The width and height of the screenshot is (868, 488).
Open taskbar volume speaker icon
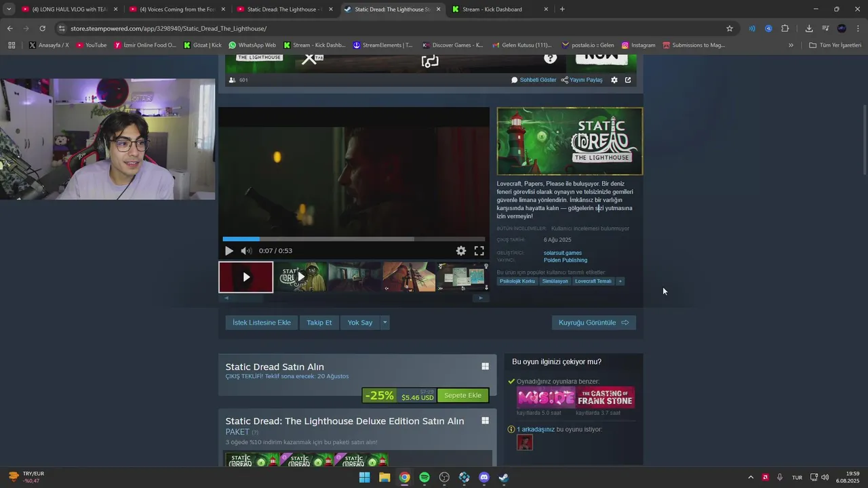tap(825, 477)
